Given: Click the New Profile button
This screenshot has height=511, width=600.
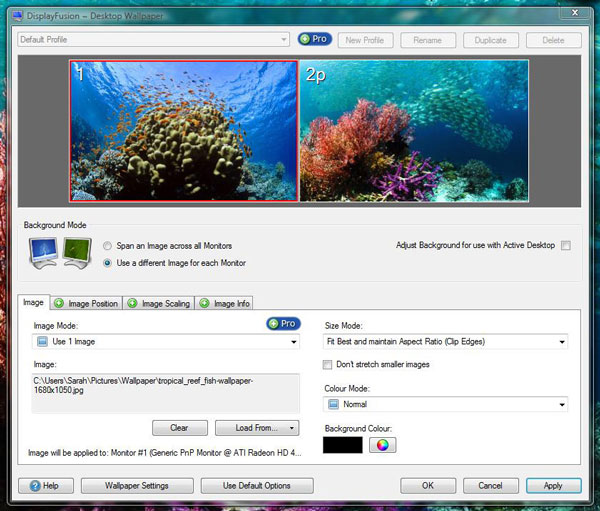Looking at the screenshot, I should (365, 40).
